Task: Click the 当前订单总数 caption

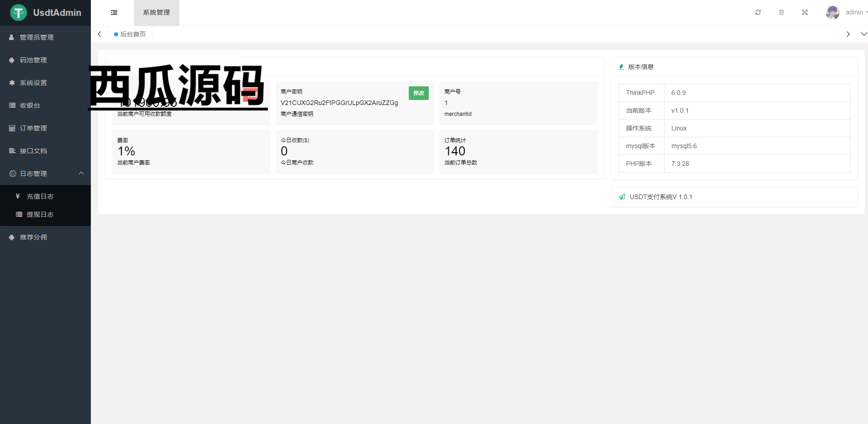Action: [461, 163]
